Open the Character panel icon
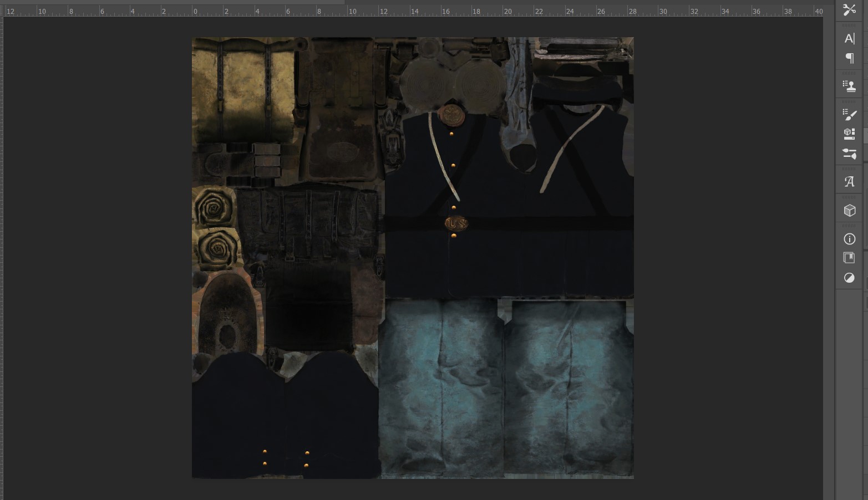The image size is (868, 500). 849,38
